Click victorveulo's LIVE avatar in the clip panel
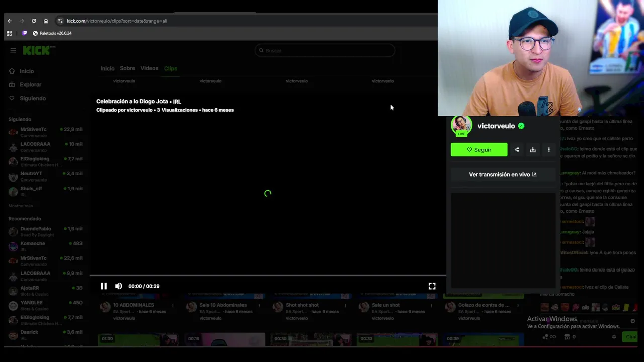This screenshot has width=644, height=362. point(461,126)
